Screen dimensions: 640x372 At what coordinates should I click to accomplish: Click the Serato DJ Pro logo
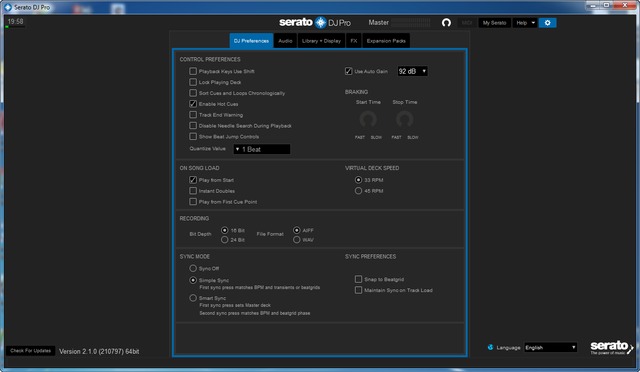tap(315, 22)
